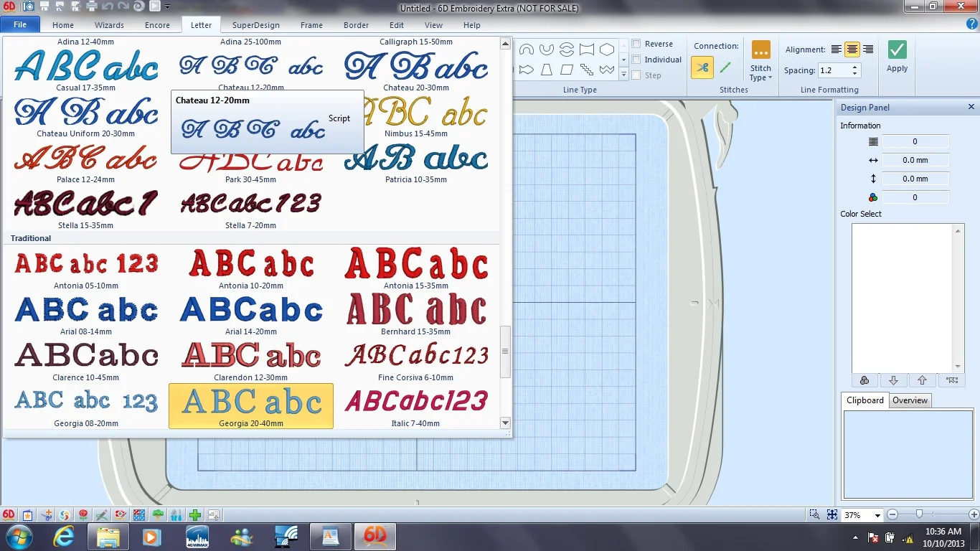
Task: Switch to the Clipboard tab
Action: (864, 400)
